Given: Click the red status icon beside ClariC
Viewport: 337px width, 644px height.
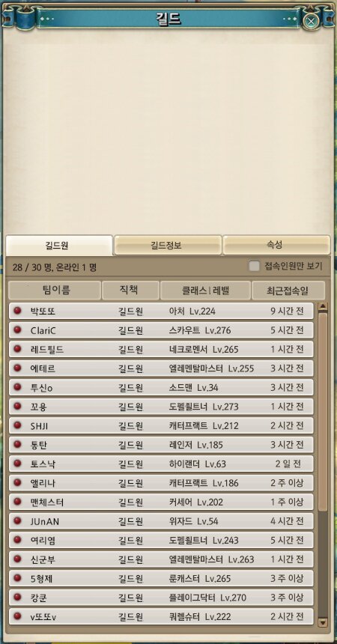Looking at the screenshot, I should 17,329.
